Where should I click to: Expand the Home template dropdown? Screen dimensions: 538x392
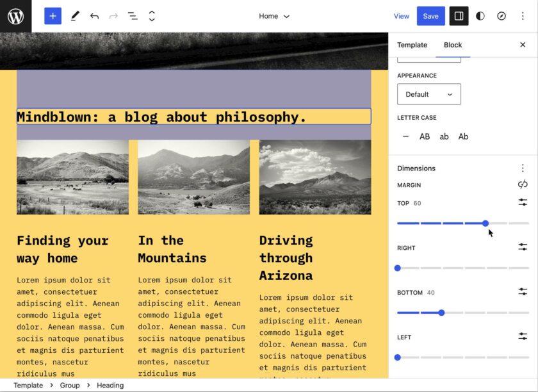point(274,16)
